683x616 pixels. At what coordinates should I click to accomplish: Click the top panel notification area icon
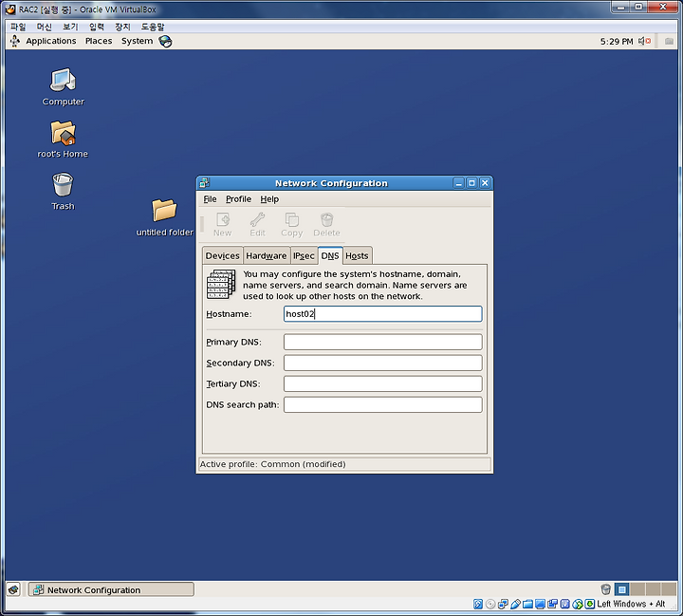[x=669, y=42]
